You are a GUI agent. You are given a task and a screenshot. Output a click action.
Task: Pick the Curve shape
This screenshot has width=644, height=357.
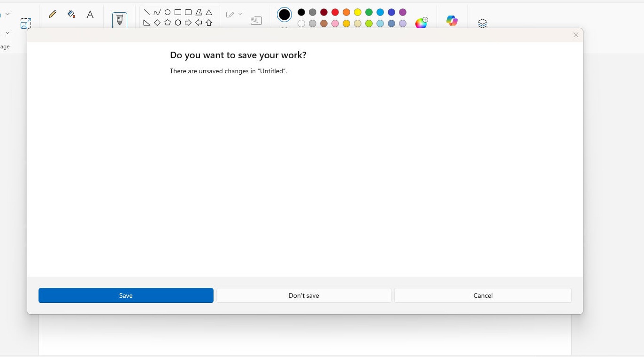click(157, 12)
